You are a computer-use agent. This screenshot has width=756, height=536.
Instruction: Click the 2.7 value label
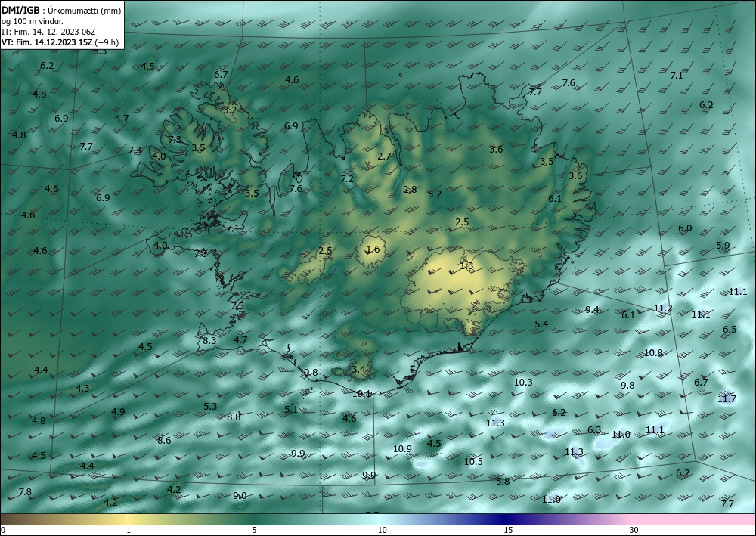[x=384, y=156]
